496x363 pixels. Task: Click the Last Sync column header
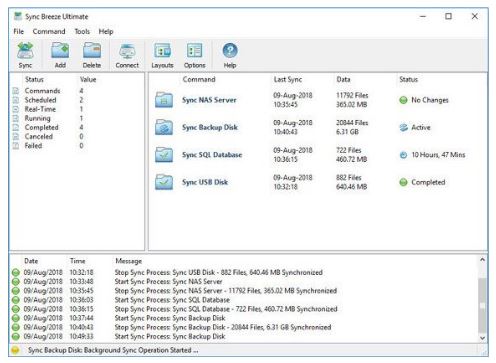tap(288, 79)
